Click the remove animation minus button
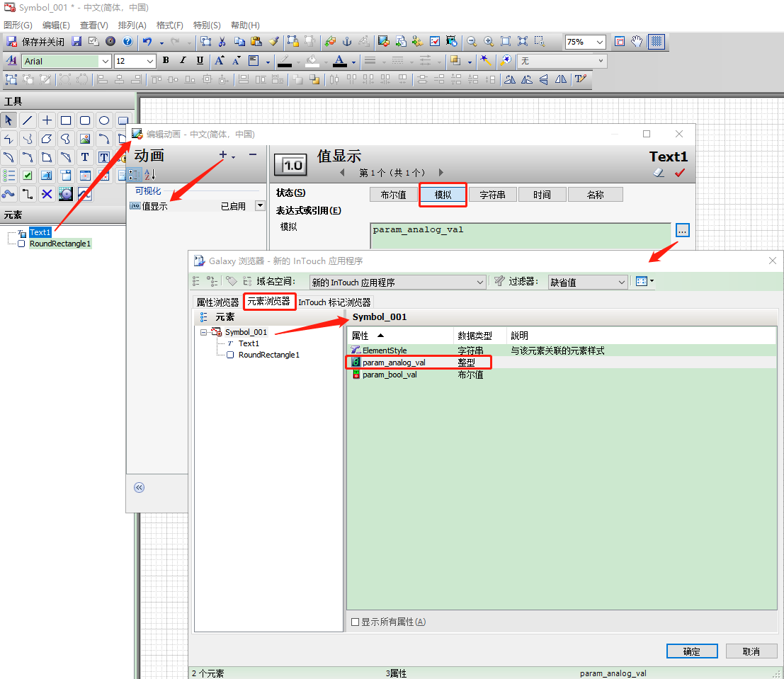 click(x=253, y=155)
